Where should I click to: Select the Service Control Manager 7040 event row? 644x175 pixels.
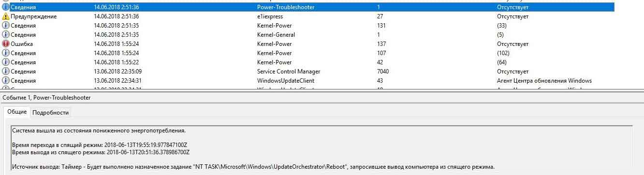(307, 72)
